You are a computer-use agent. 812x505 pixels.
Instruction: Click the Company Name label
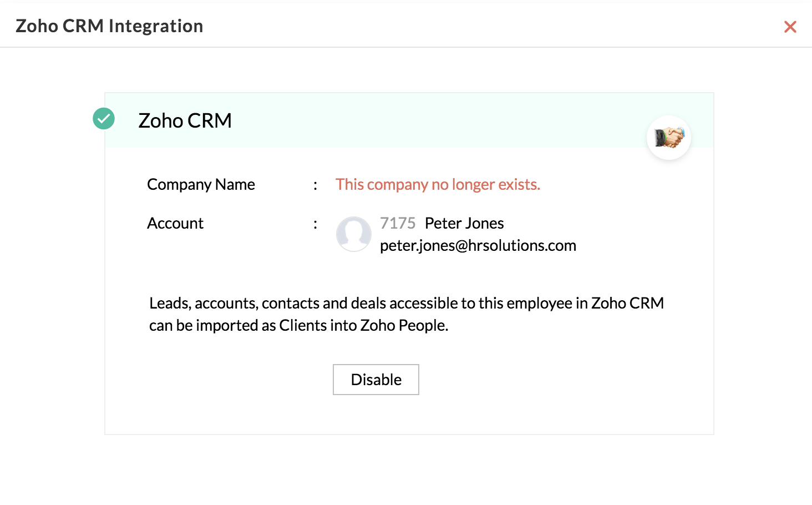(201, 184)
